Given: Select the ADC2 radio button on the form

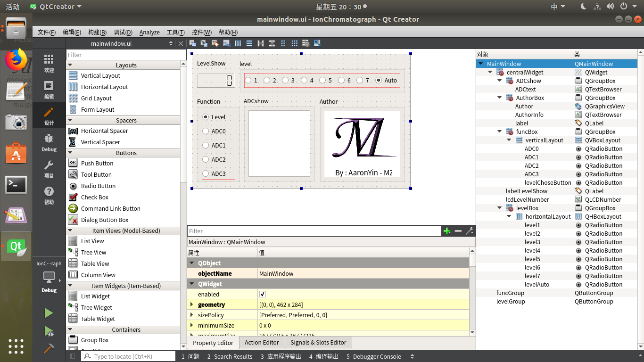Looking at the screenshot, I should [x=206, y=159].
